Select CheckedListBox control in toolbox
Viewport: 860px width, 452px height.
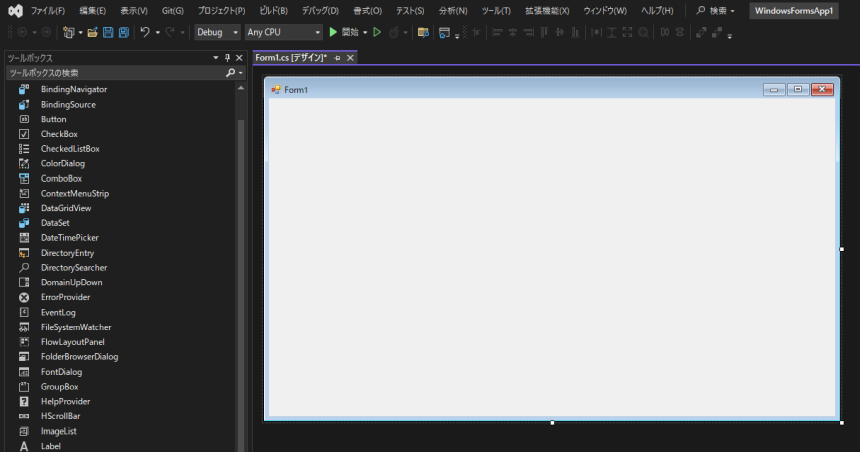click(x=70, y=149)
